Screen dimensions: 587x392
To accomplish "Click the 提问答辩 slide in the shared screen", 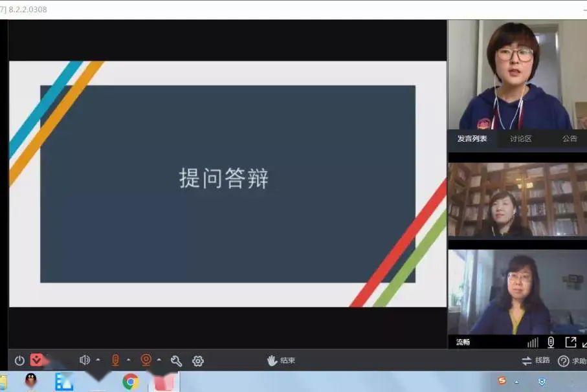I will point(228,184).
